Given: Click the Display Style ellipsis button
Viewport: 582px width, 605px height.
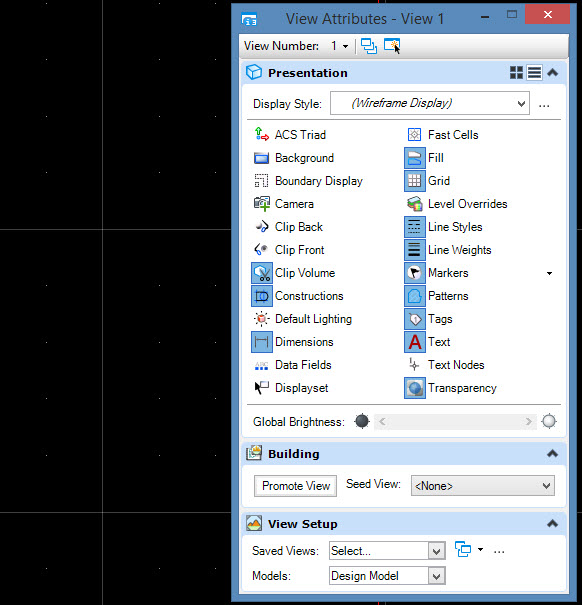Looking at the screenshot, I should pos(544,105).
